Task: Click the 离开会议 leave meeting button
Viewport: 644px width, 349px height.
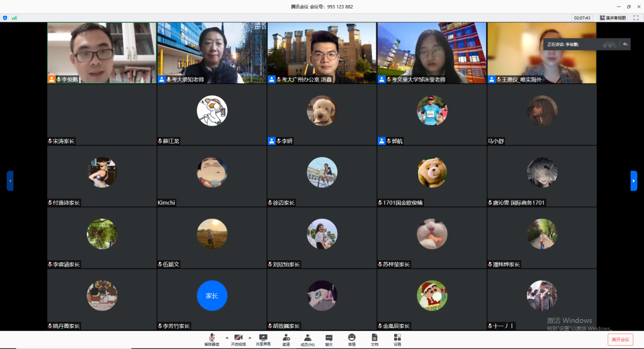Action: (620, 339)
